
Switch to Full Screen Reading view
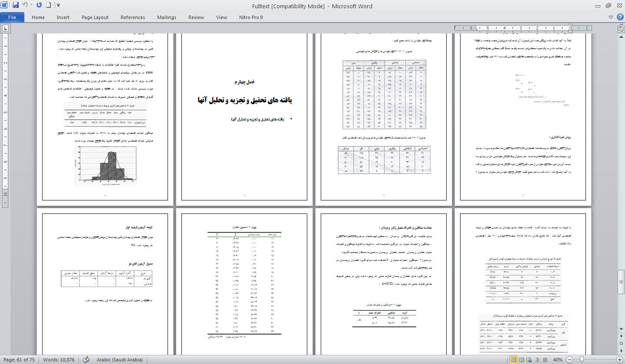pyautogui.click(x=522, y=360)
